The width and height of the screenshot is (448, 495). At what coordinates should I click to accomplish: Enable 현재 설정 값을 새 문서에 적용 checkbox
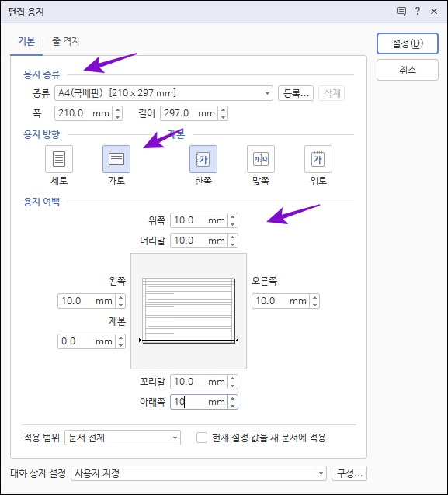pos(202,438)
